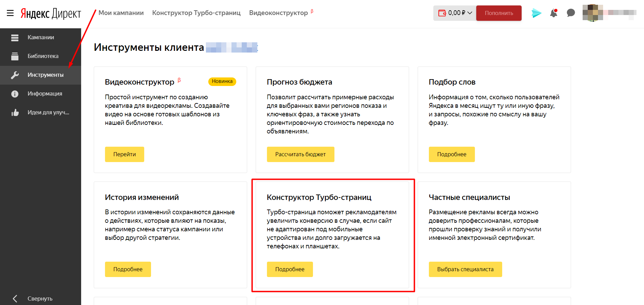Click the Библиотека sidebar icon

(15, 56)
